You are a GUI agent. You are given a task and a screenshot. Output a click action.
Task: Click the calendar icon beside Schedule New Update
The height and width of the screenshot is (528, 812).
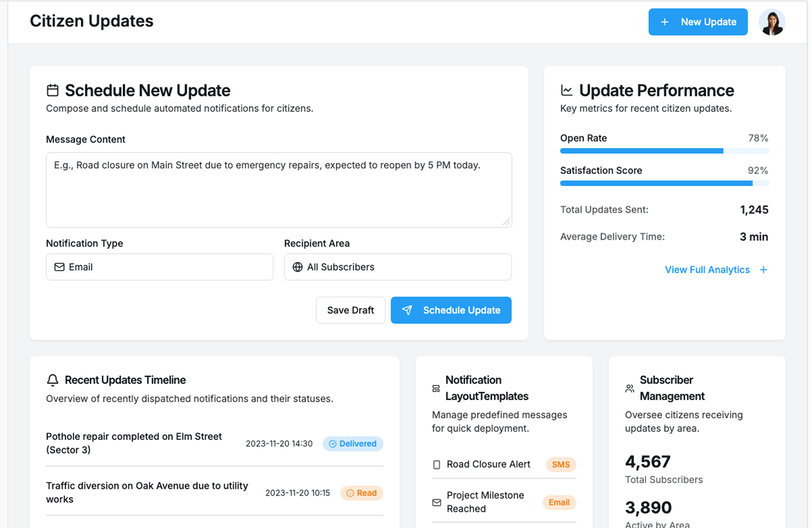52,91
